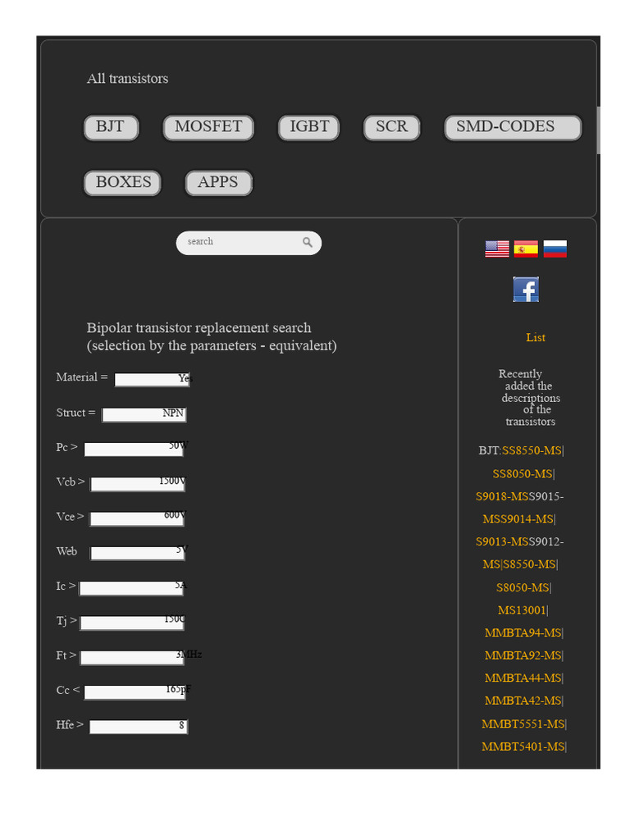Image resolution: width=630 pixels, height=840 pixels.
Task: Switch language with the US flag
Action: click(x=497, y=249)
